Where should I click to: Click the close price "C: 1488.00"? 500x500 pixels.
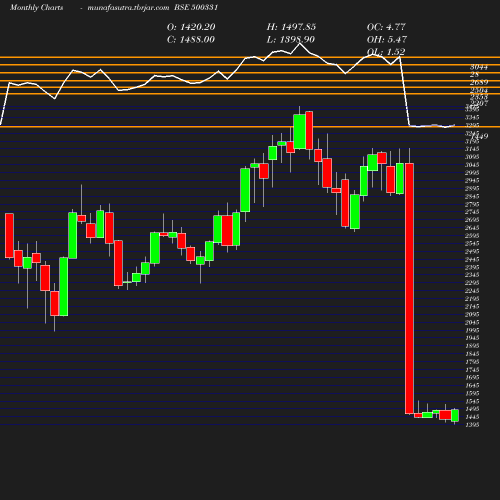pos(191,40)
